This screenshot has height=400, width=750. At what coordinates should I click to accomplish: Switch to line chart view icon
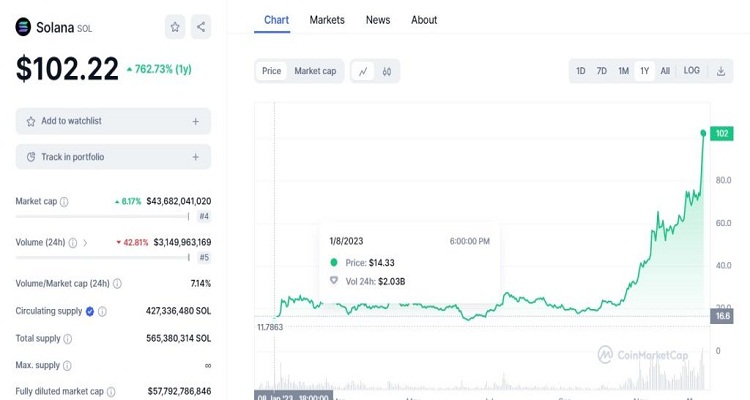[x=362, y=71]
